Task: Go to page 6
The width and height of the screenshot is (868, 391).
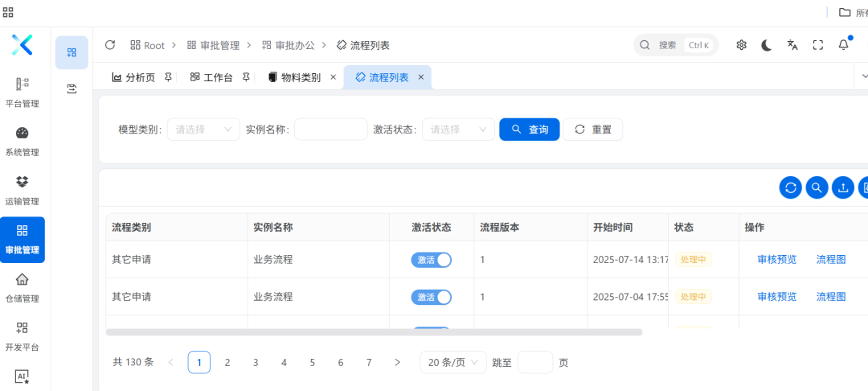Action: pos(341,363)
